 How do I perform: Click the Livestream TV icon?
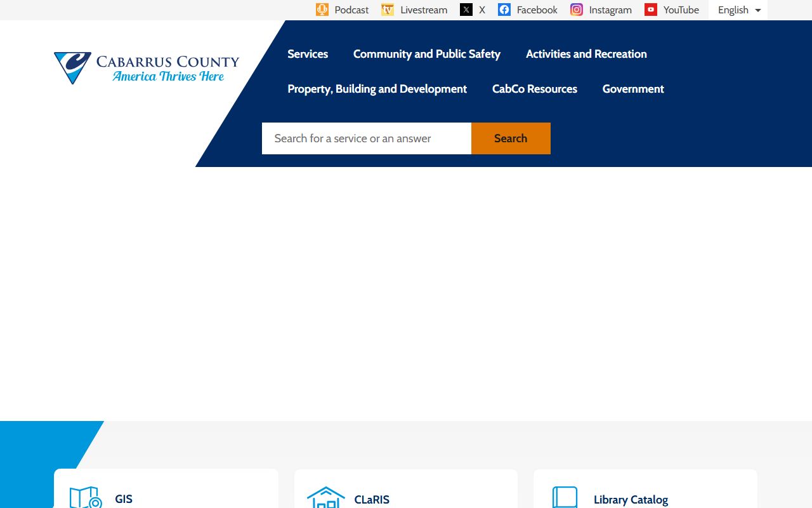click(x=388, y=10)
